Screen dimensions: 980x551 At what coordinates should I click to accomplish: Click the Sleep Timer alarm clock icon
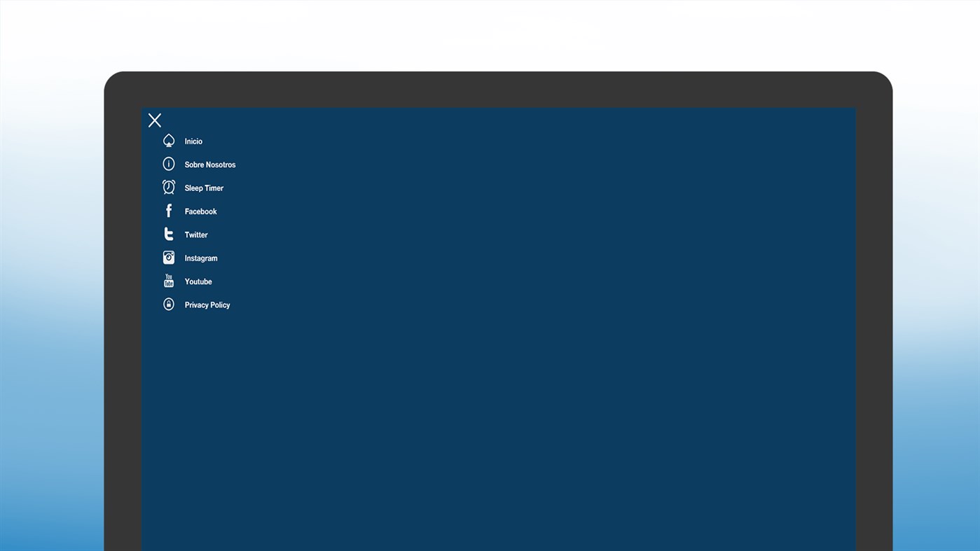(x=169, y=187)
